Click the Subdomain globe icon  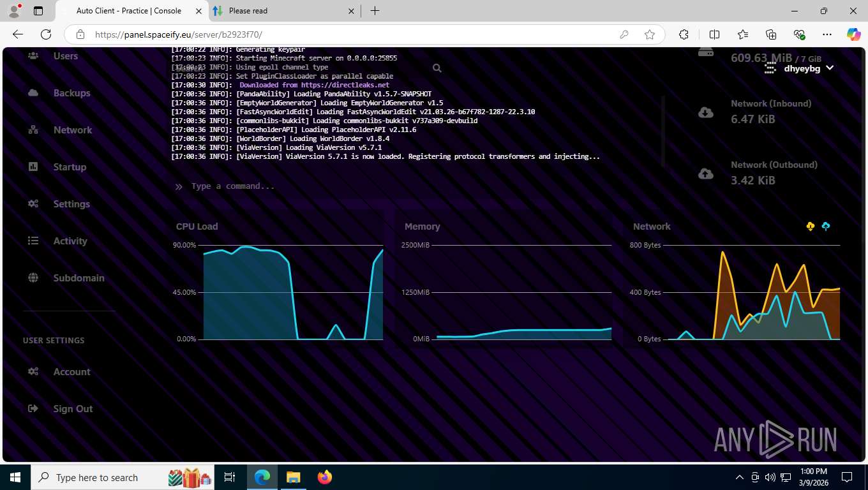(x=33, y=278)
